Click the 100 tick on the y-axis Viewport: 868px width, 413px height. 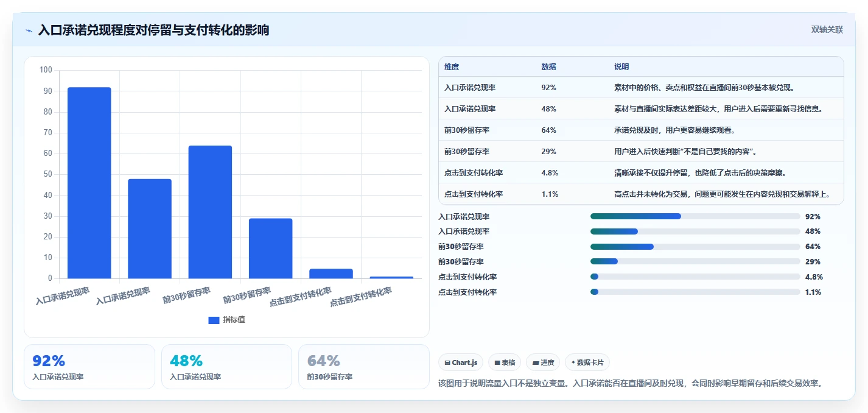pyautogui.click(x=46, y=70)
